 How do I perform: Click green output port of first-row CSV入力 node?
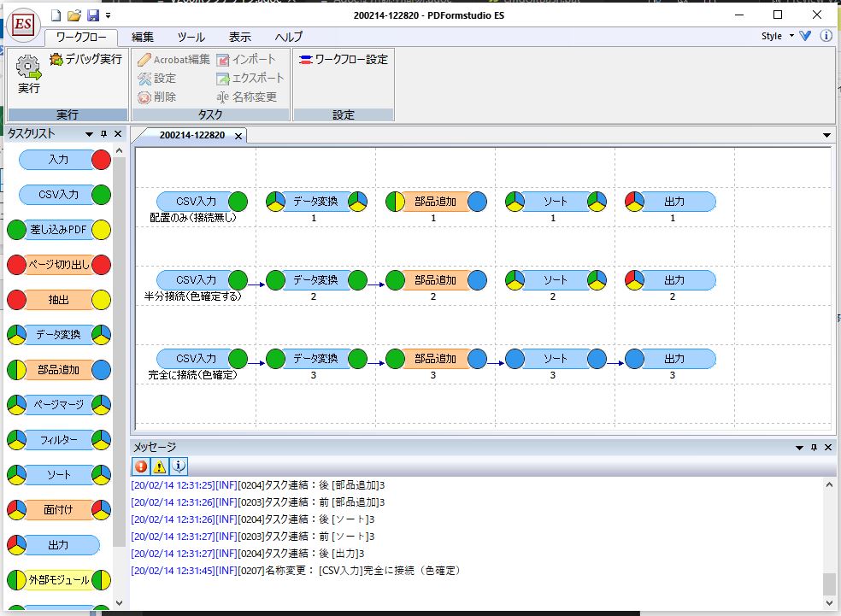coord(238,202)
